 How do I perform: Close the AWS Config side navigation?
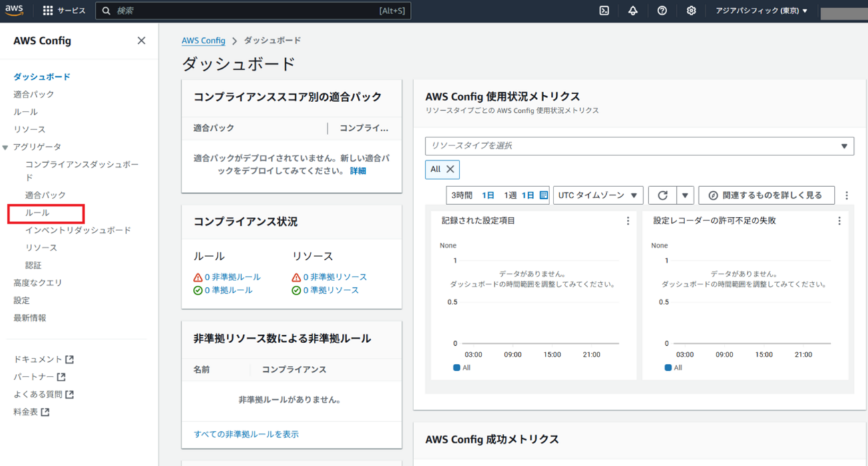[x=141, y=41]
